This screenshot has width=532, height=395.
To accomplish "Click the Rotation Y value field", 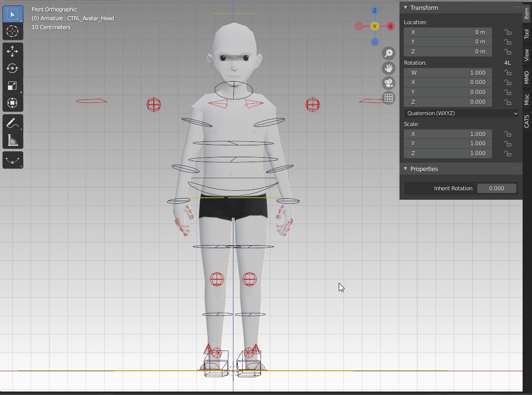I will 448,92.
